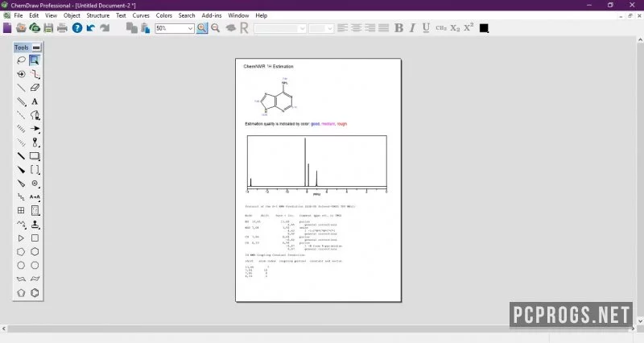Toggle superscript X2 formatting
Image resolution: width=644 pixels, height=343 pixels.
(x=469, y=27)
